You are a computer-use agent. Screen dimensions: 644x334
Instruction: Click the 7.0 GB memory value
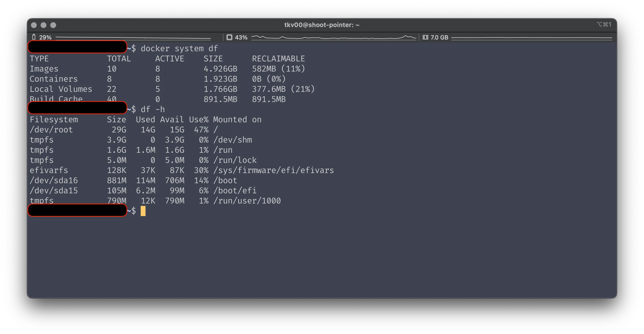[439, 37]
